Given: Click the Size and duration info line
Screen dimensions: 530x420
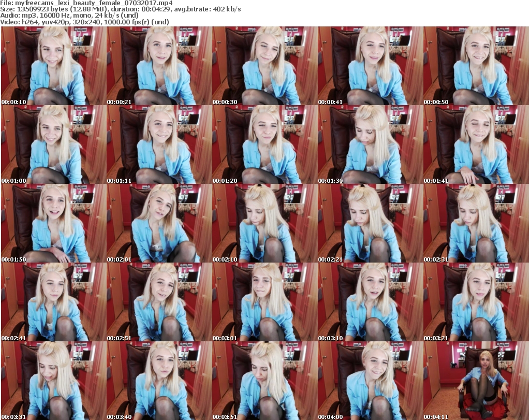Looking at the screenshot, I should (120, 9).
